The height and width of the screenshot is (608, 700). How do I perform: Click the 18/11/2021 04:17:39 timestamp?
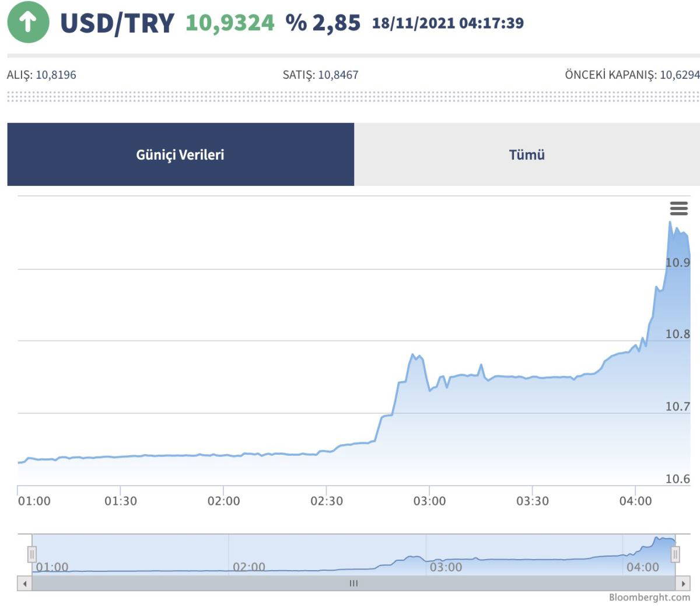tap(448, 23)
